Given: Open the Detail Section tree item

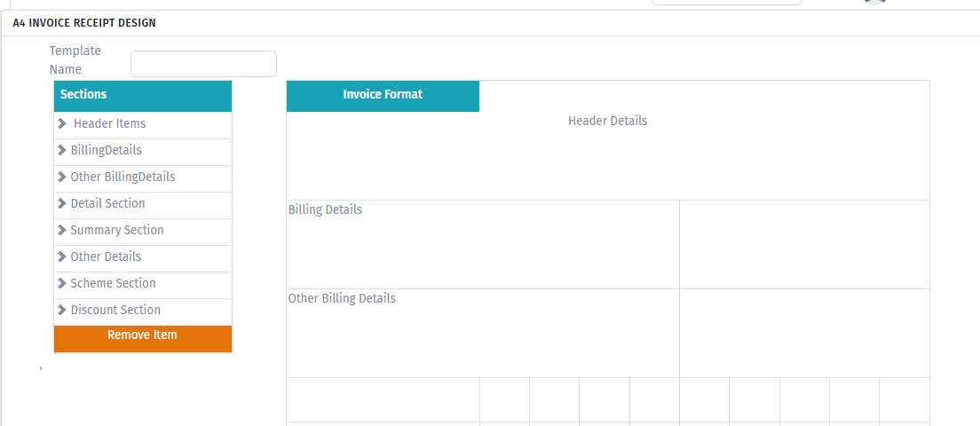Looking at the screenshot, I should [143, 203].
